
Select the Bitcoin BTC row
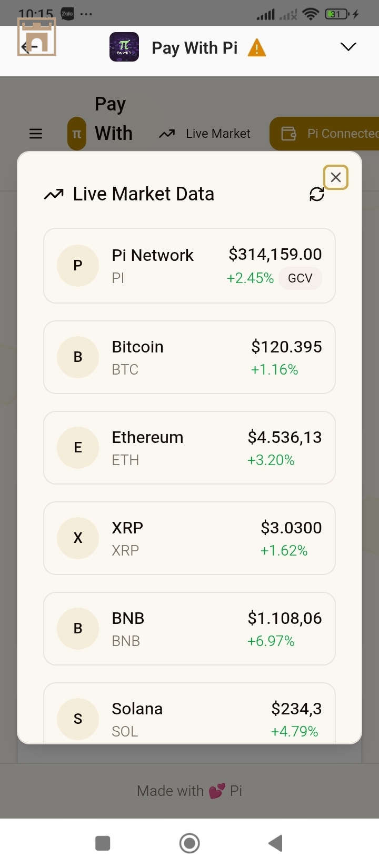click(x=189, y=357)
